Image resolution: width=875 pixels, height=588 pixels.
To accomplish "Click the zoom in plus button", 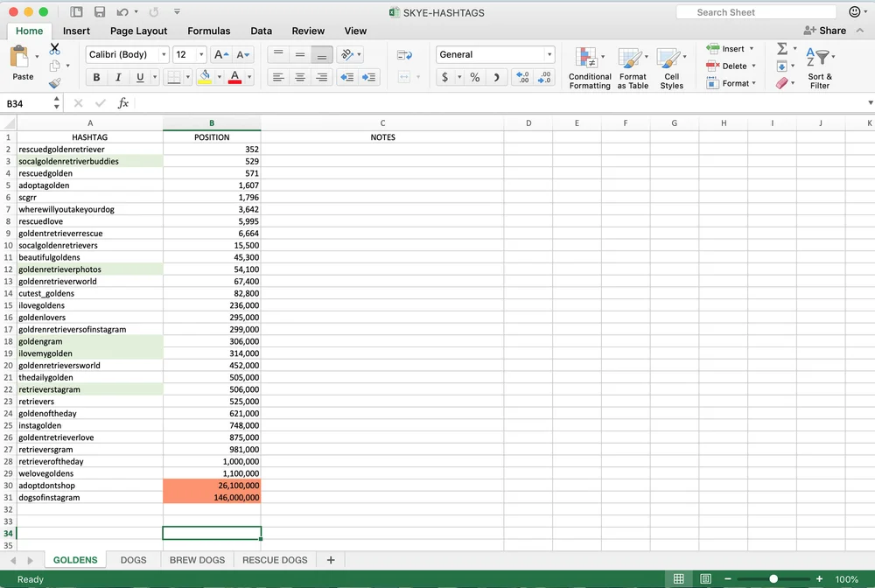I will (x=819, y=579).
